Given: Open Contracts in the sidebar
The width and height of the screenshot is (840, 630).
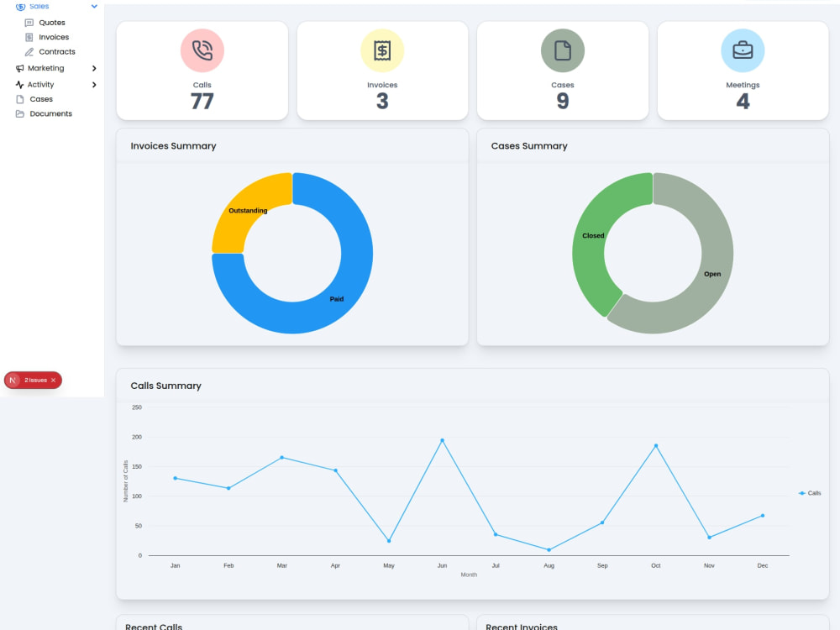Looking at the screenshot, I should pos(57,51).
